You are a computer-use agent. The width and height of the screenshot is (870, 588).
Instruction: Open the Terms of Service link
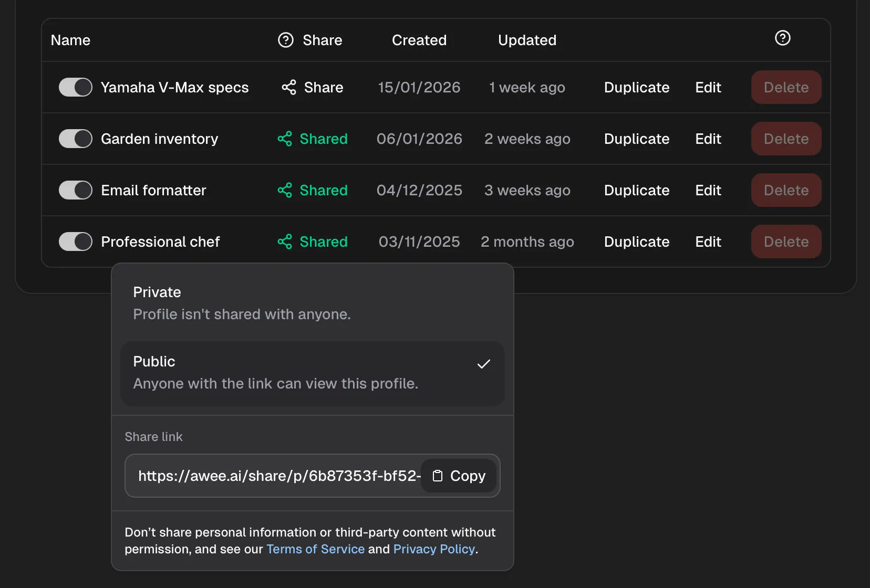(x=315, y=549)
